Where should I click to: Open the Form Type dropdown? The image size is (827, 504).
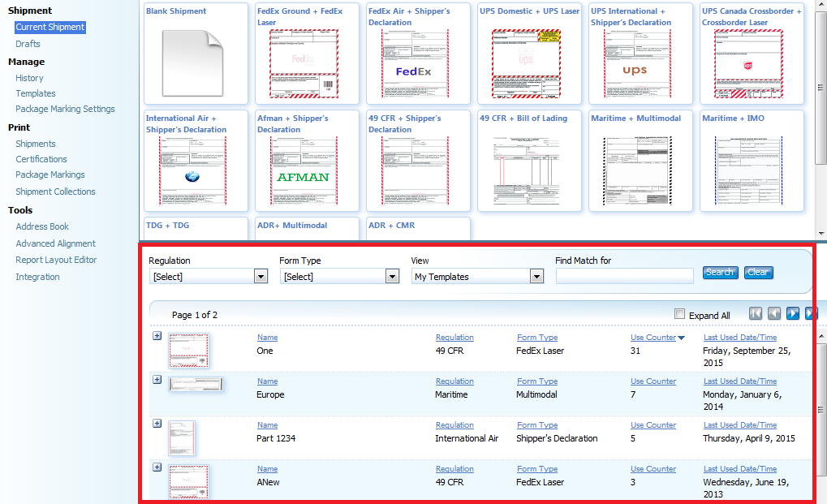(x=339, y=277)
